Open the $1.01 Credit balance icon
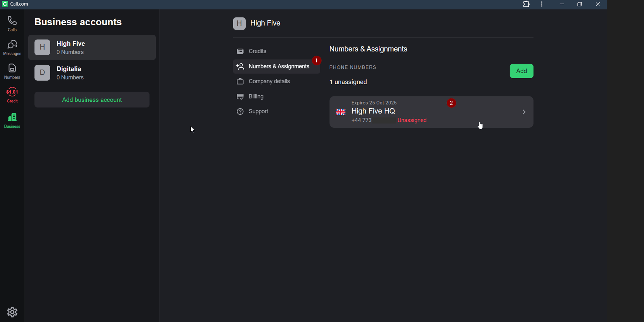Image resolution: width=644 pixels, height=322 pixels. coord(12,95)
